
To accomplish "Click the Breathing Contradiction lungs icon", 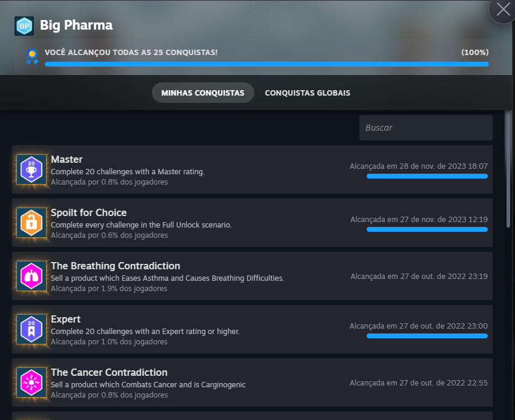I will 31,276.
